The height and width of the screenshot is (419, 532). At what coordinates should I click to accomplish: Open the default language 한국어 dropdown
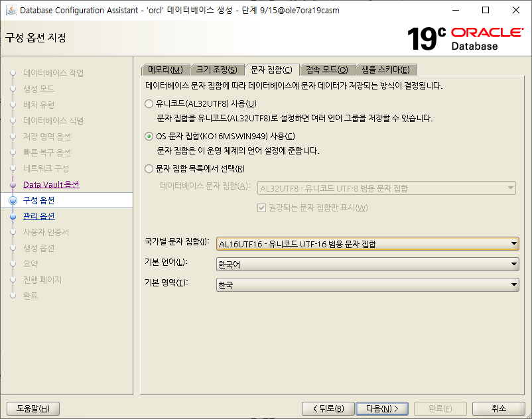[x=367, y=264]
